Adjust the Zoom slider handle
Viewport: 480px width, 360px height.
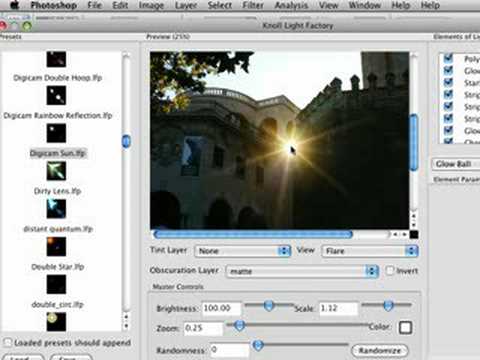pos(239,325)
